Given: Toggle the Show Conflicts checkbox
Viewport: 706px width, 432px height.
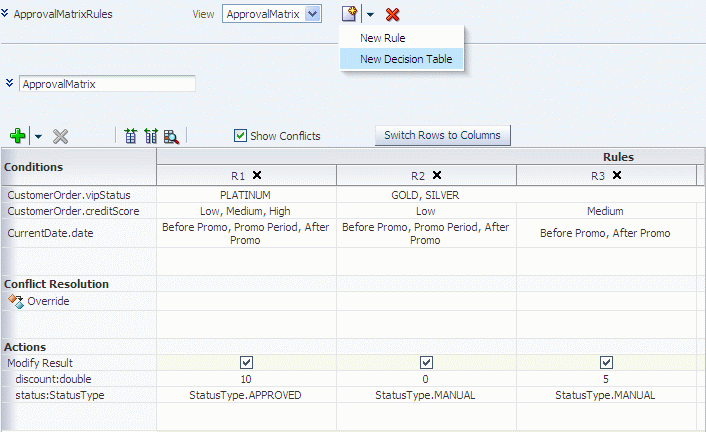Looking at the screenshot, I should (x=240, y=136).
